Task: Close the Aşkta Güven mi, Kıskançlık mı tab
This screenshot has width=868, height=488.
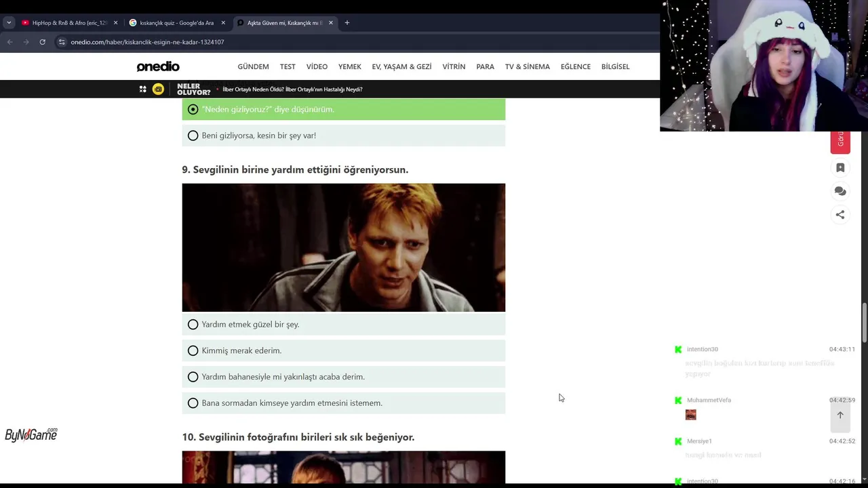Action: (x=331, y=22)
